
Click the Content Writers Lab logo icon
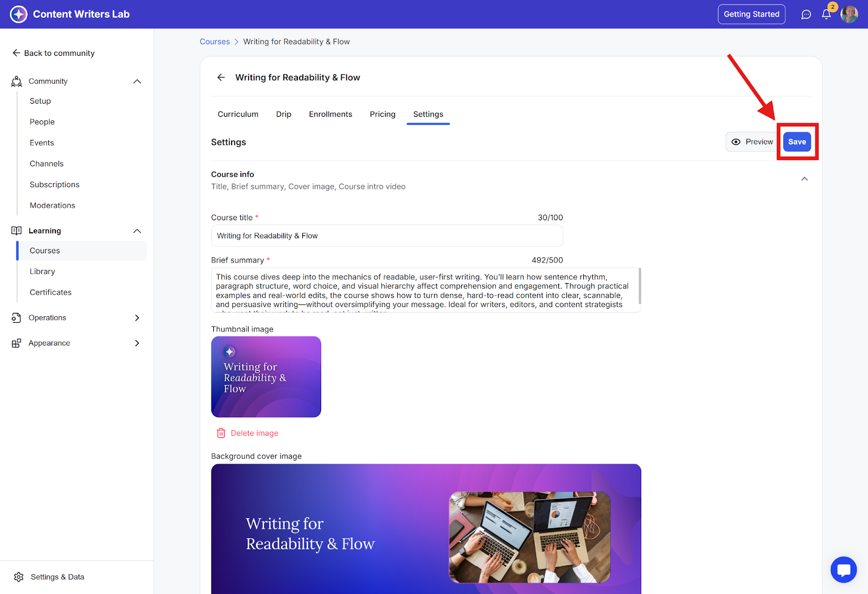pyautogui.click(x=18, y=14)
